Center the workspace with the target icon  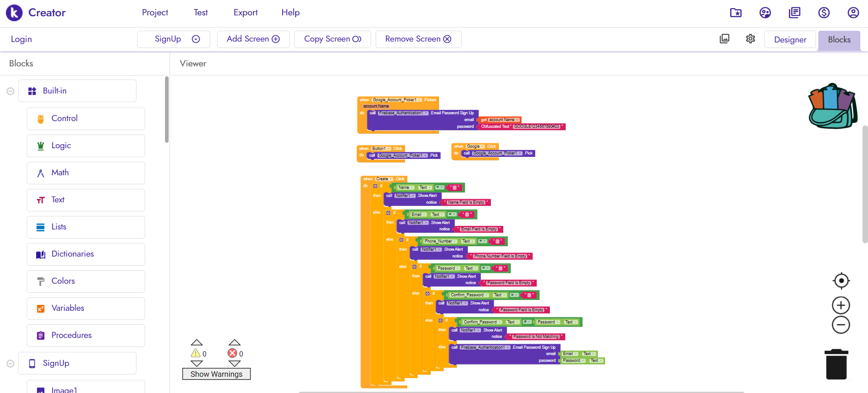coord(841,281)
